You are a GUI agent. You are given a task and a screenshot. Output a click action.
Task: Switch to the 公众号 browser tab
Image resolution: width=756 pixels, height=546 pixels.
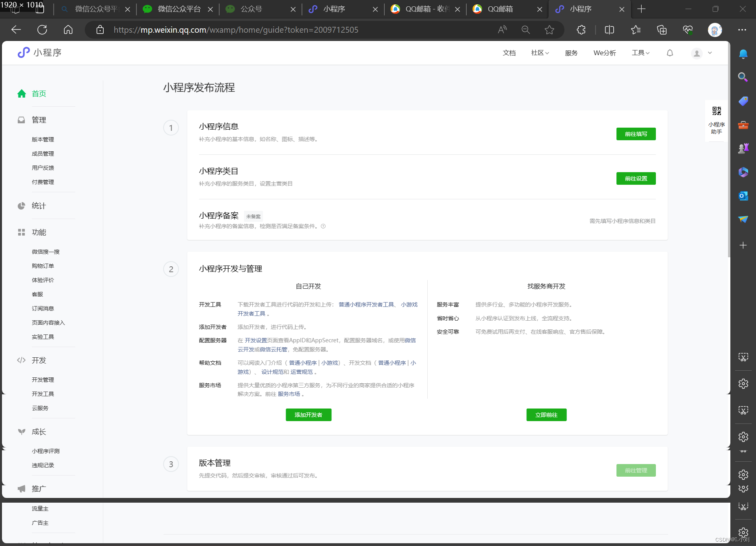[260, 9]
